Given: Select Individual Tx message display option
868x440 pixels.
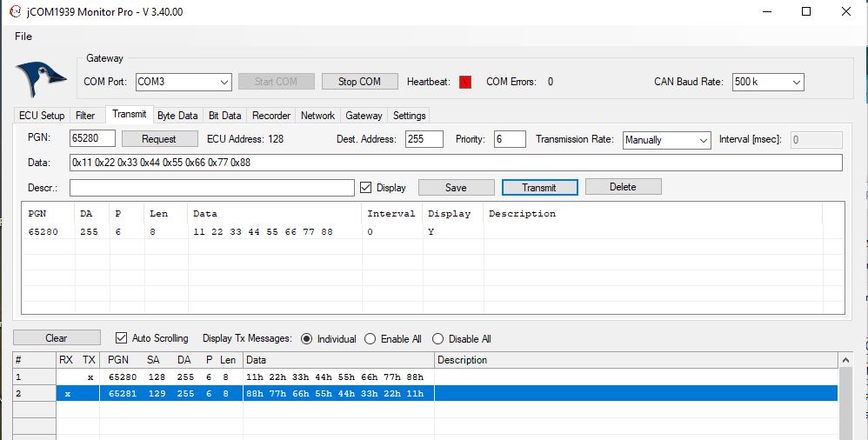Looking at the screenshot, I should [306, 339].
